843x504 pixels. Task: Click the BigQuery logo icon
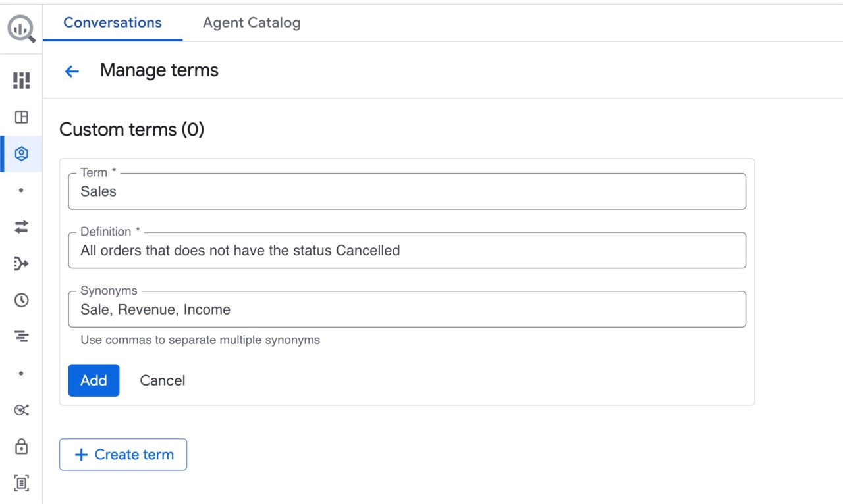coord(21,30)
